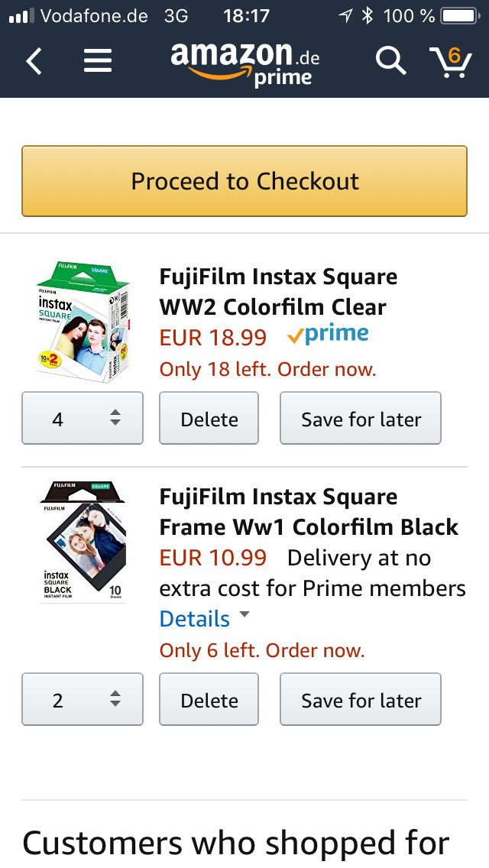The width and height of the screenshot is (489, 868).
Task: Open the shopping cart icon
Action: pyautogui.click(x=450, y=61)
